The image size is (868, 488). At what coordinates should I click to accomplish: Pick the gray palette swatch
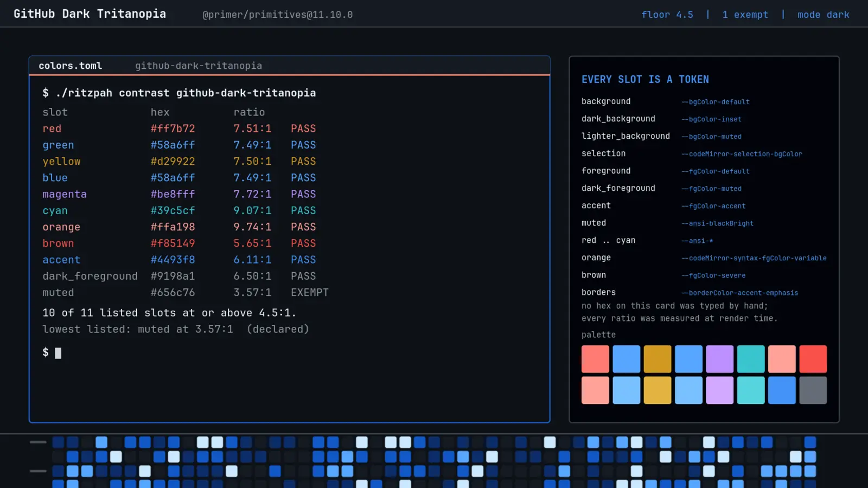tap(813, 390)
